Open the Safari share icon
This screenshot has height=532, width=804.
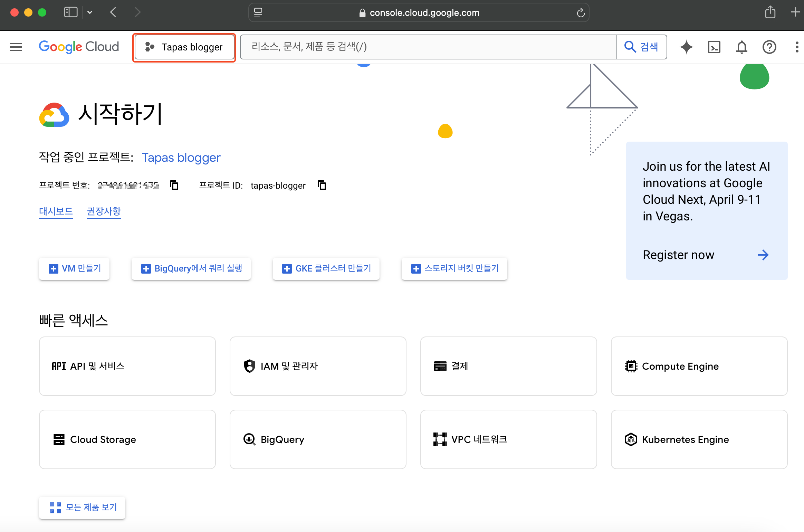(770, 12)
